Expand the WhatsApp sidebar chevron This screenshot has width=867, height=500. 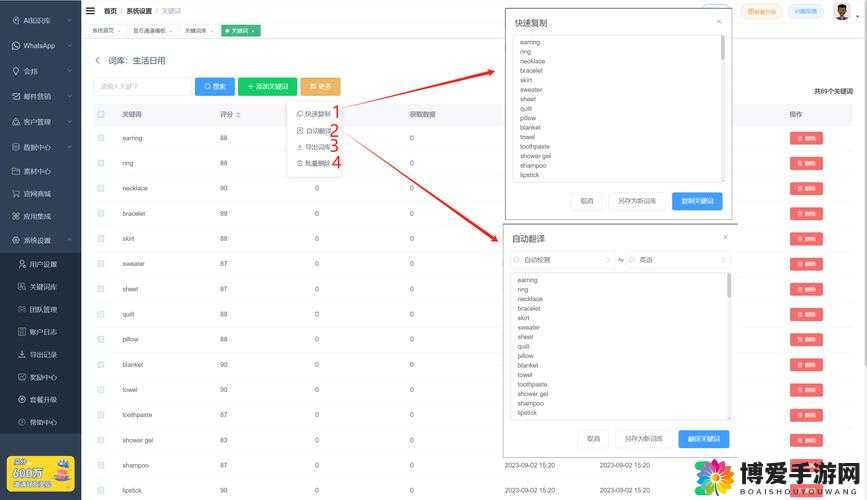coord(70,45)
